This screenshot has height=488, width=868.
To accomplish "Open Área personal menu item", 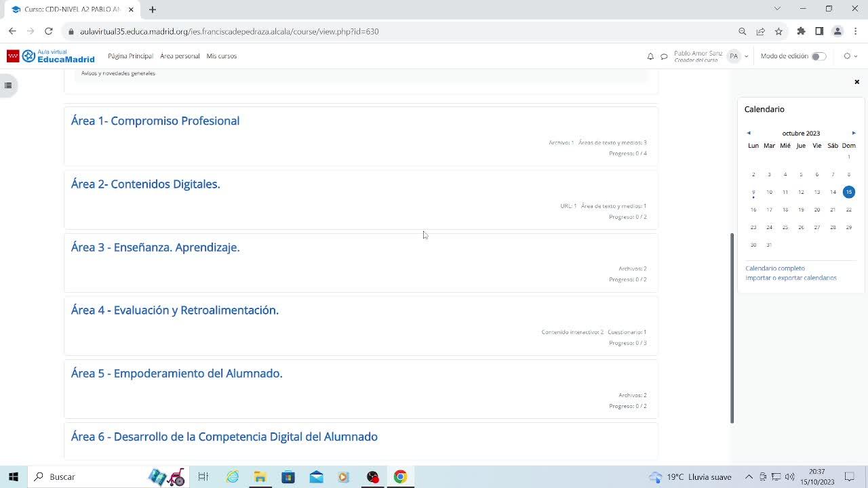I will coord(180,56).
